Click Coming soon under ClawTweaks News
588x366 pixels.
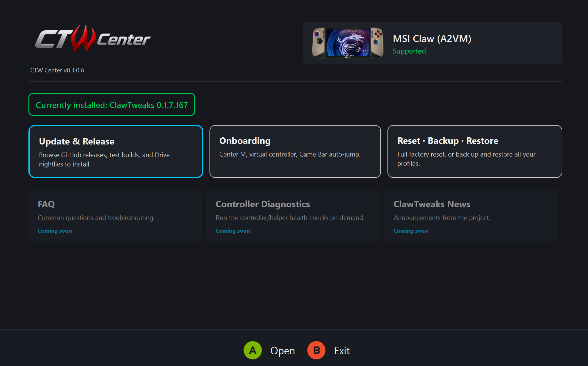tap(411, 231)
